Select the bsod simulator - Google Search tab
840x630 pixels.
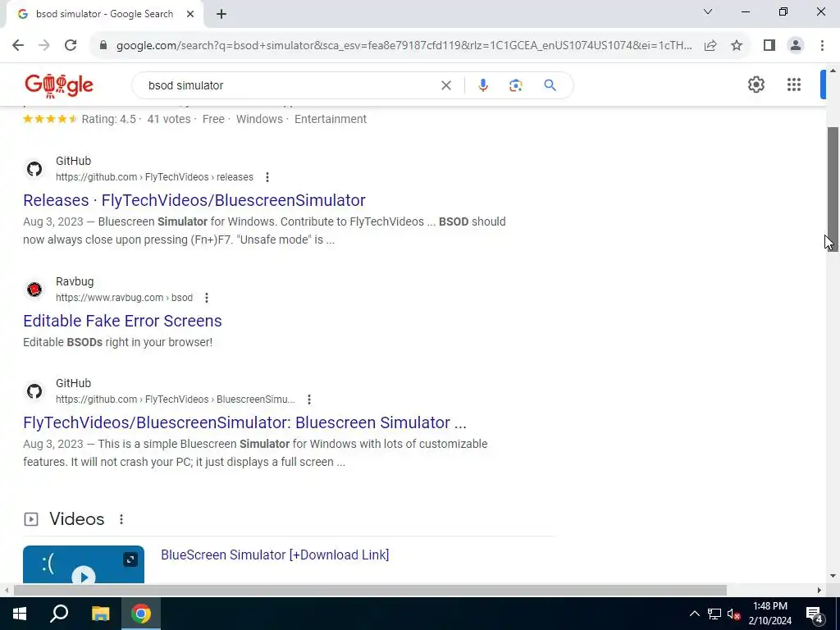[104, 14]
